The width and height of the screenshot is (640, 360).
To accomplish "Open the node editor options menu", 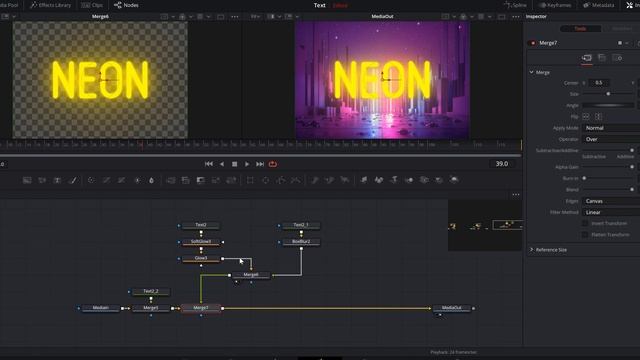I will click(x=516, y=195).
